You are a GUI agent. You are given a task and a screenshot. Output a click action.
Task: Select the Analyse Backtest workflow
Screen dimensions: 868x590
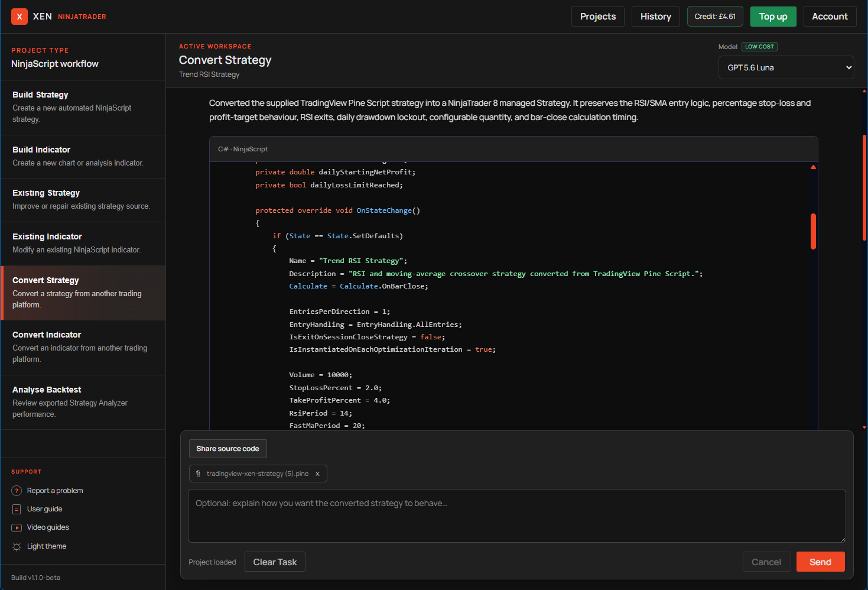(x=83, y=402)
